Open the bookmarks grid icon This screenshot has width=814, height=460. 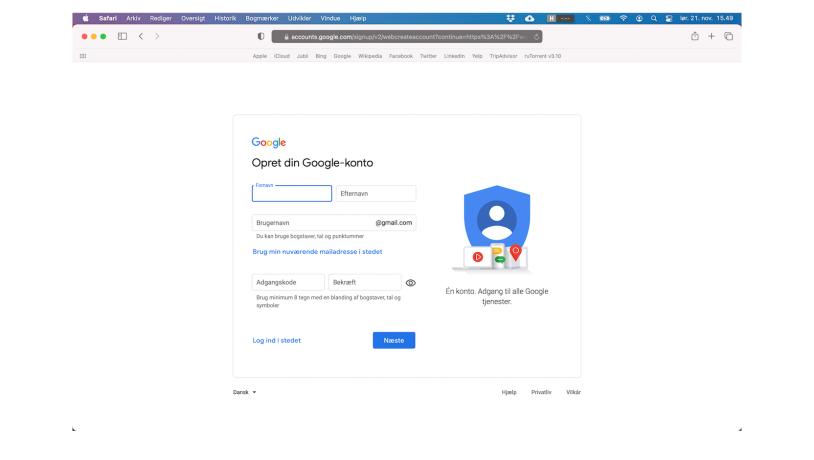83,56
